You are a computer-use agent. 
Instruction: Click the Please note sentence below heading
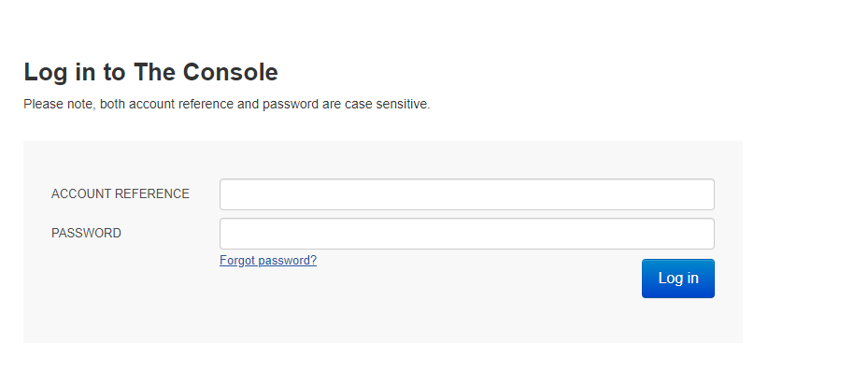(226, 105)
